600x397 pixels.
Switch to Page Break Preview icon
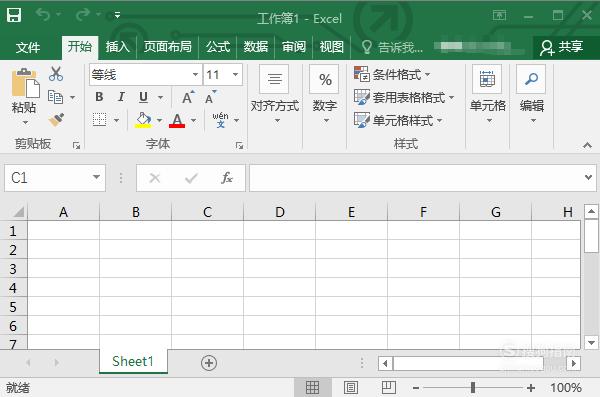(389, 387)
